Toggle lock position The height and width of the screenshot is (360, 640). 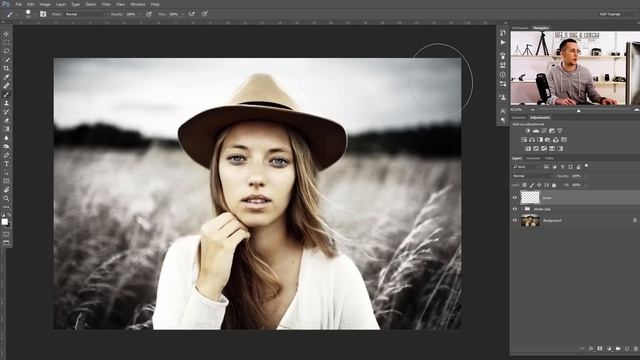pos(539,185)
